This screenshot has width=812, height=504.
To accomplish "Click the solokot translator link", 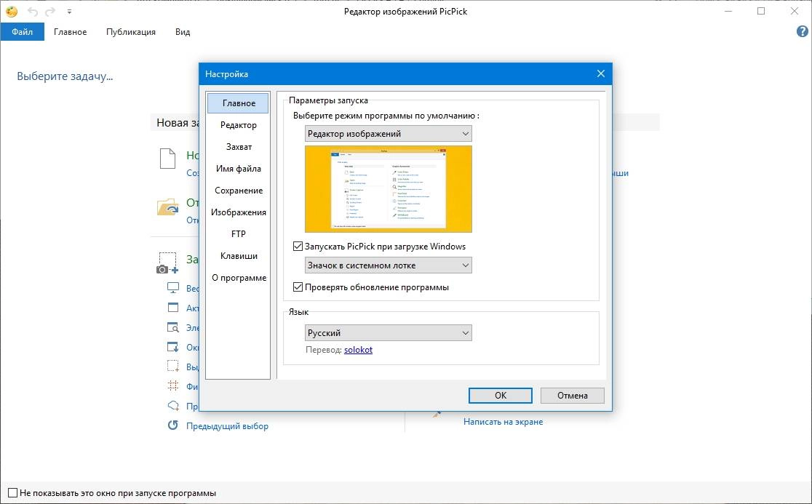I will tap(358, 350).
